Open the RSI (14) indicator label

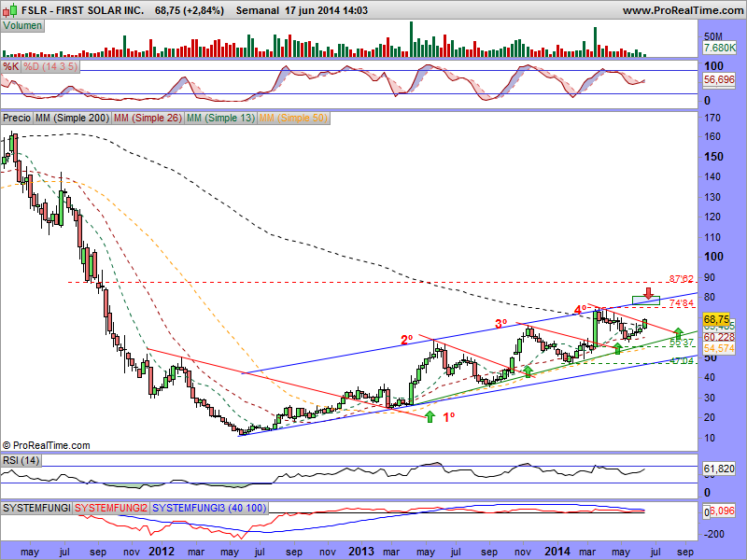tap(21, 460)
